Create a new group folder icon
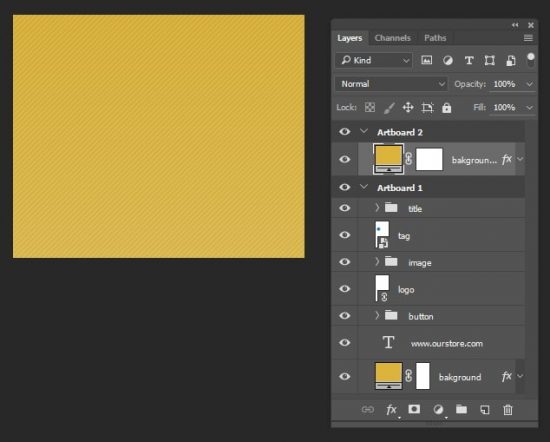The image size is (550, 442). 461,409
